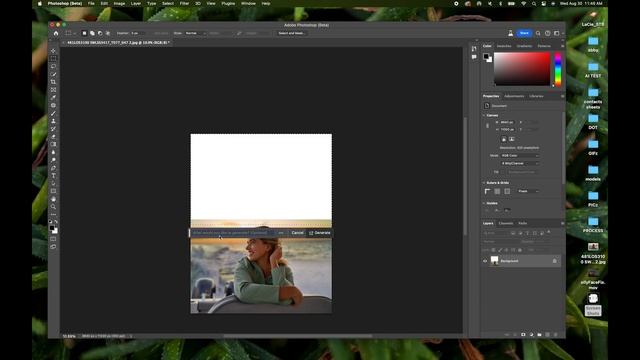Toggle the rulers icon in Rulers & Grids
The width and height of the screenshot is (640, 360).
click(487, 191)
